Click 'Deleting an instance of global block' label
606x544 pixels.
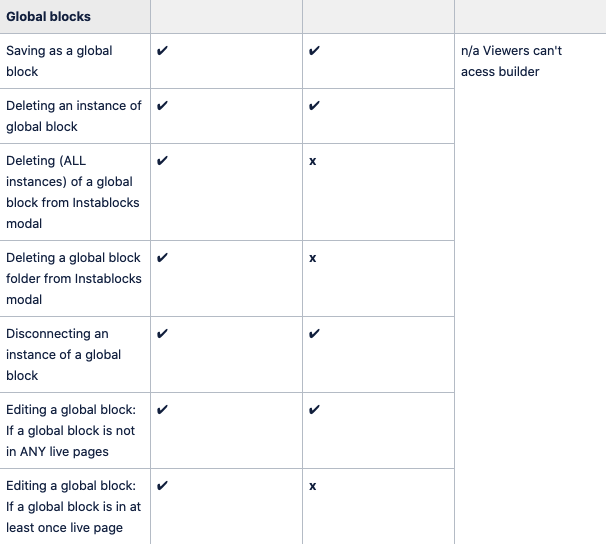74,116
